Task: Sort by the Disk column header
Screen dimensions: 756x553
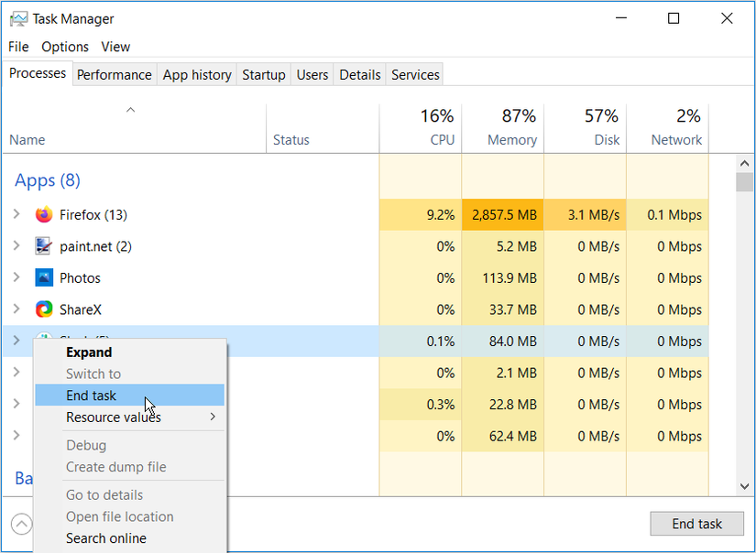Action: tap(586, 128)
